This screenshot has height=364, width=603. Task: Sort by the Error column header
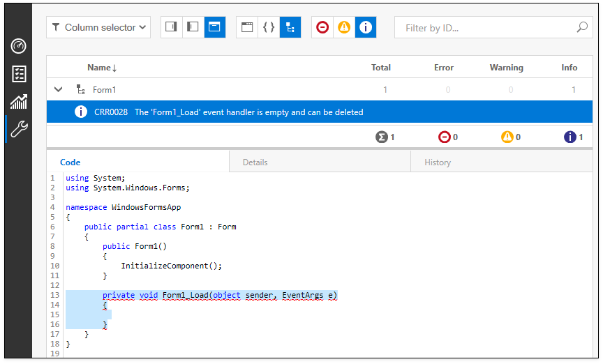pyautogui.click(x=444, y=68)
